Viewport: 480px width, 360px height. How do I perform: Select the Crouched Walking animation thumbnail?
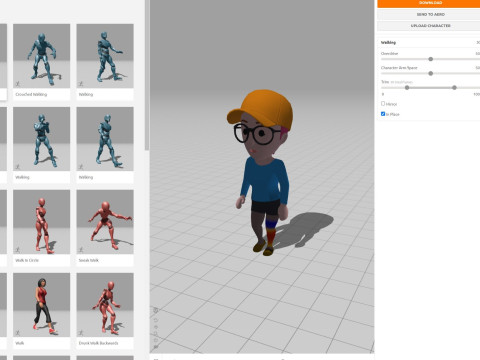click(x=42, y=56)
